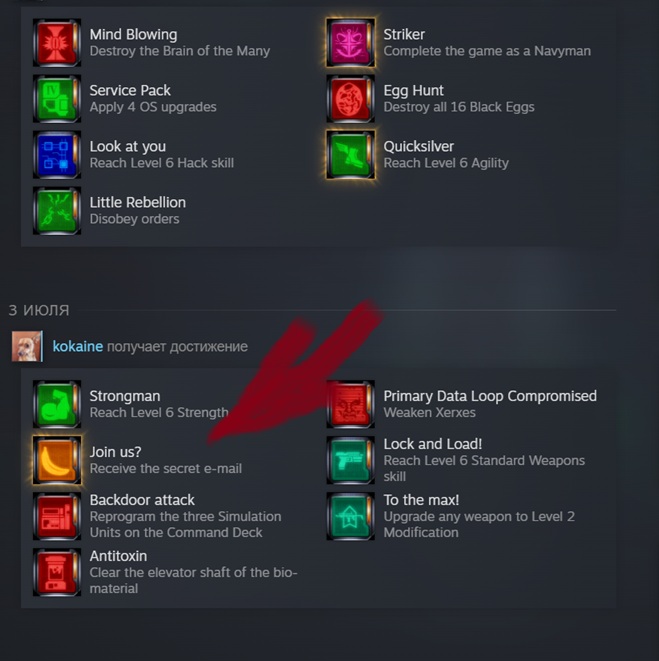Click the Join us? achievement title
659x661 pixels.
(116, 452)
